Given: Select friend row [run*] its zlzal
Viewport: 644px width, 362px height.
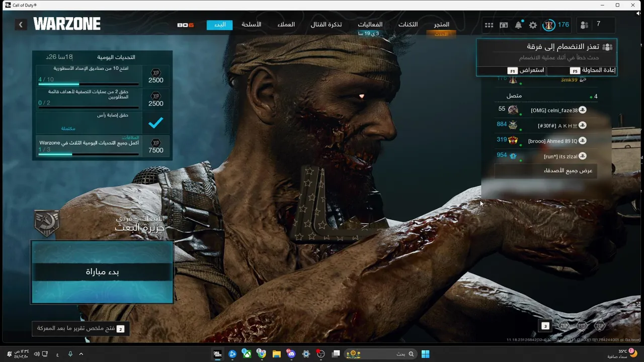Looking at the screenshot, I should 546,156.
